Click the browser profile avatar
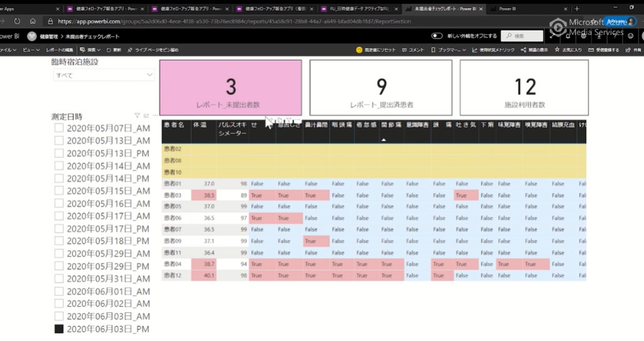The image size is (644, 341). (x=630, y=21)
